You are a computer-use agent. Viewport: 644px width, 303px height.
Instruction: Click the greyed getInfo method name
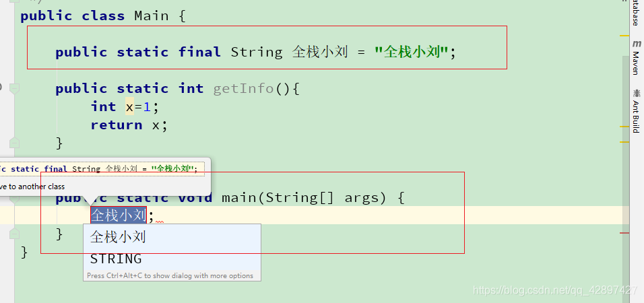pos(243,88)
